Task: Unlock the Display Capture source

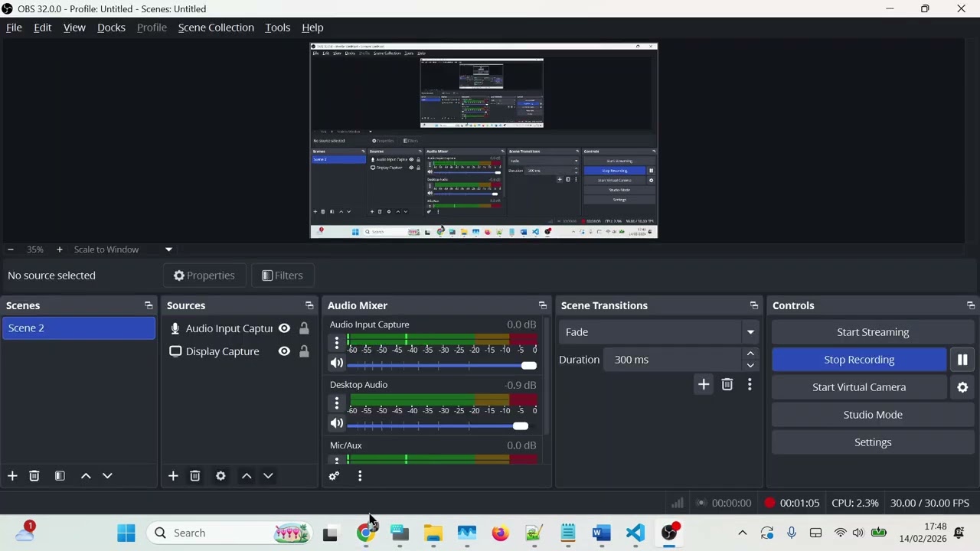Action: click(304, 351)
